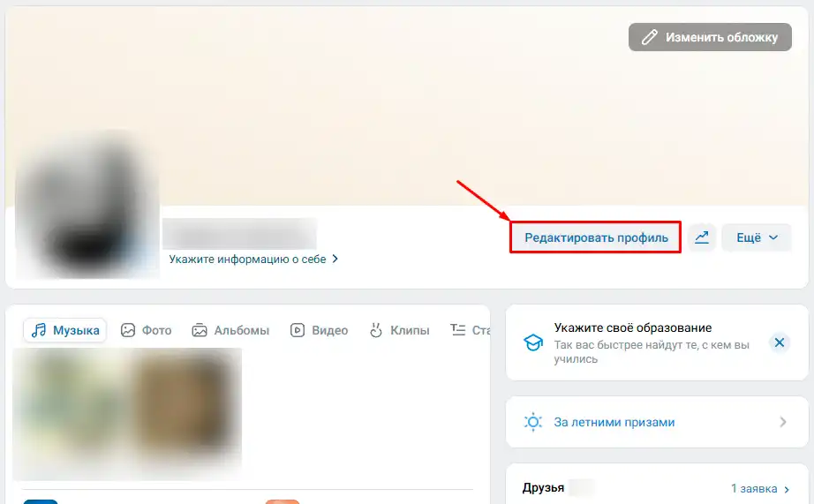Click the blurred profile avatar photo
The height and width of the screenshot is (504, 814).
87,205
